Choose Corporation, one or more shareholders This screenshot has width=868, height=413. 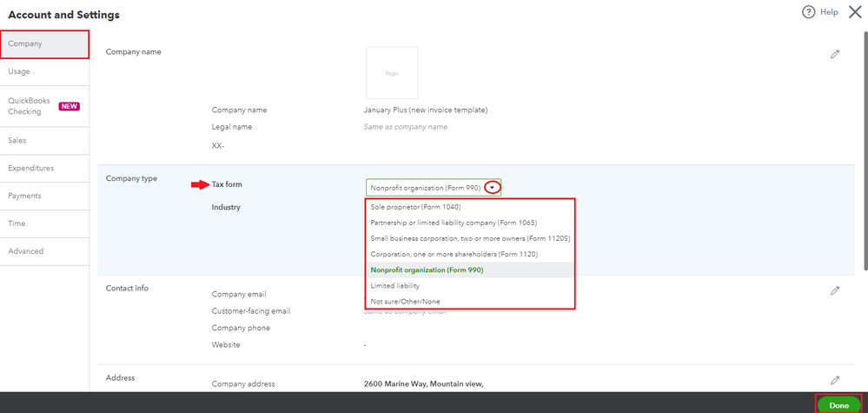tap(470, 254)
